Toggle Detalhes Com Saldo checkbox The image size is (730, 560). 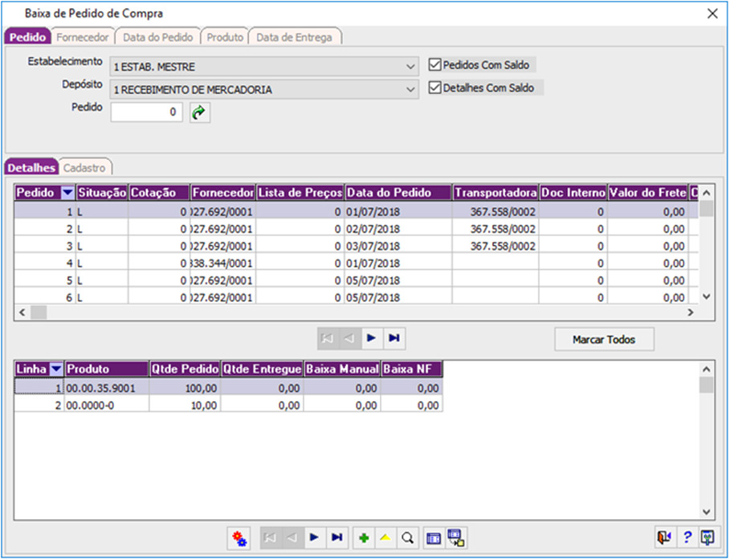coord(434,88)
